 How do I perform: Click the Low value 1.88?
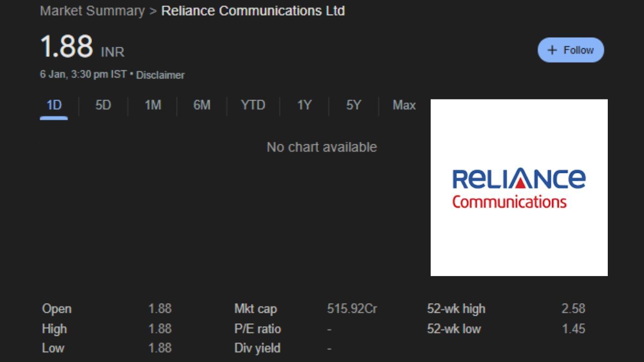(160, 348)
